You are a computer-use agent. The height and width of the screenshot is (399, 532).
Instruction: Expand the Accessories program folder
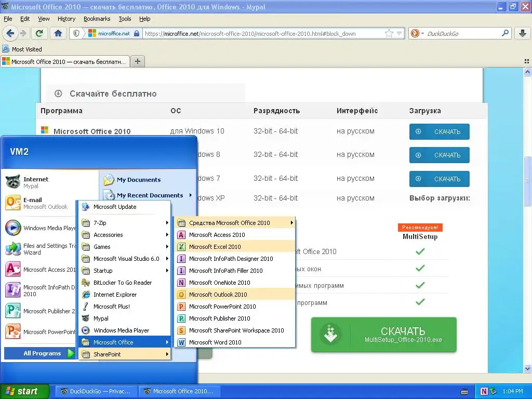click(x=125, y=235)
